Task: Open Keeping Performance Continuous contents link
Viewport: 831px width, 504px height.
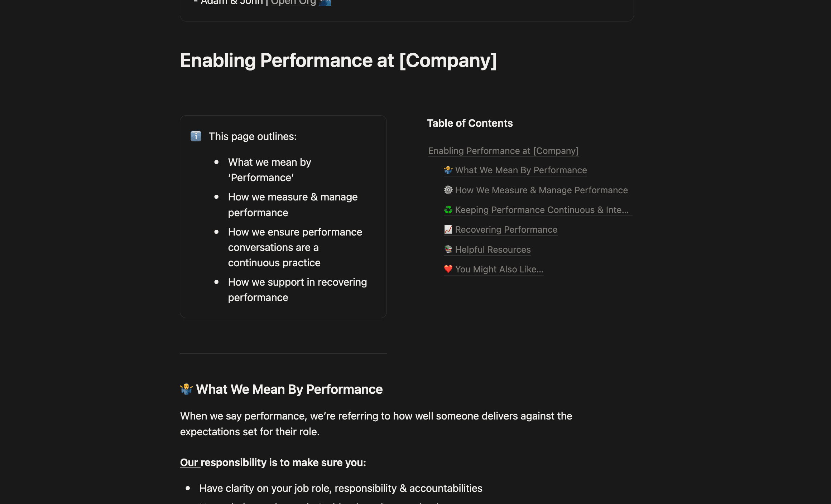Action: coord(542,210)
